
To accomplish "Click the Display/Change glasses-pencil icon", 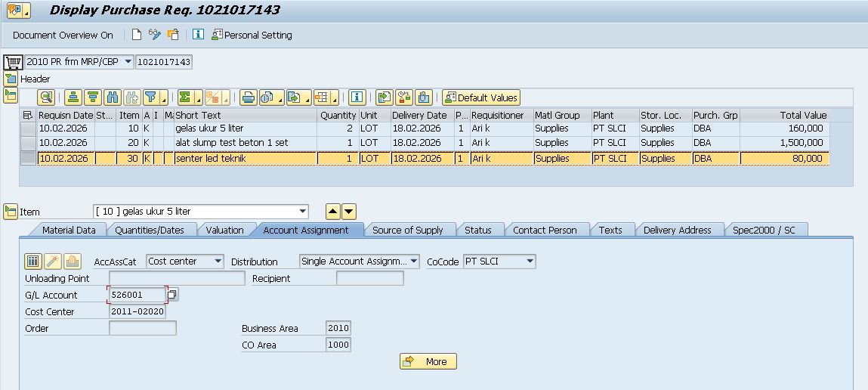I will point(155,35).
